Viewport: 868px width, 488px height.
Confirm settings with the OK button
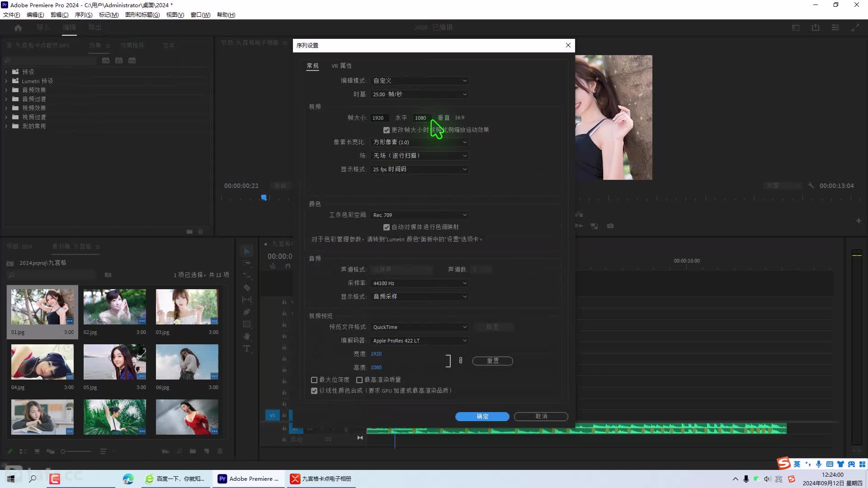point(482,416)
